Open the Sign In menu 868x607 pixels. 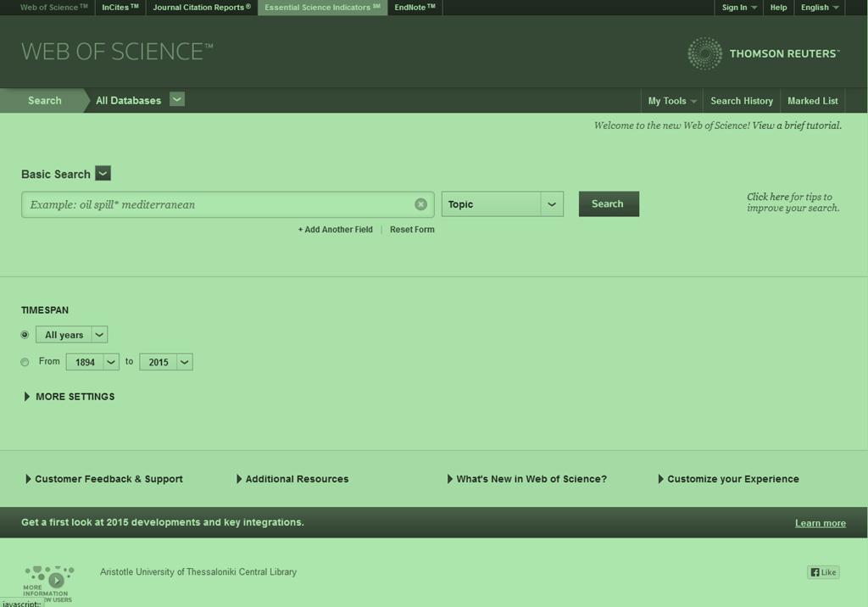739,8
